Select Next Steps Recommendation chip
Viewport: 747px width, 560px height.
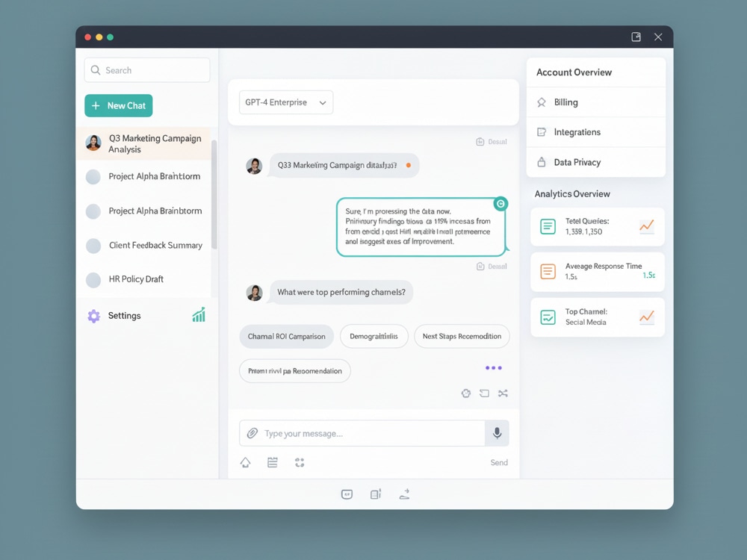coord(462,336)
